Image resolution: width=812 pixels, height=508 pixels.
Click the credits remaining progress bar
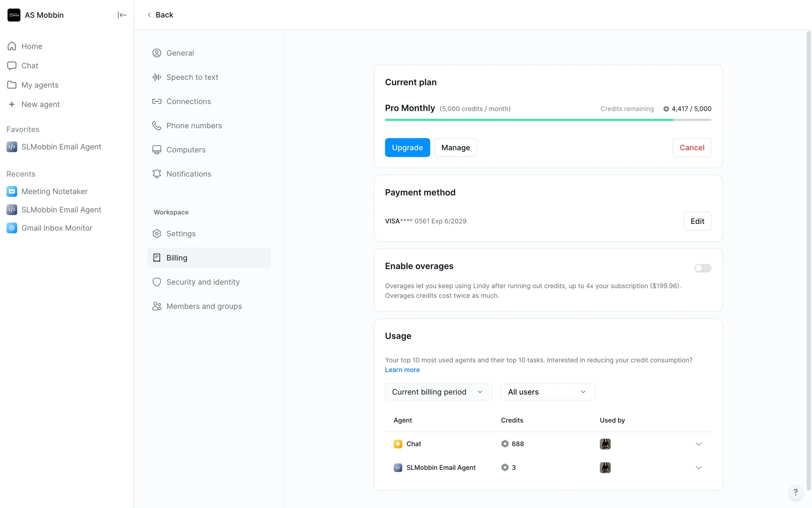[x=548, y=120]
